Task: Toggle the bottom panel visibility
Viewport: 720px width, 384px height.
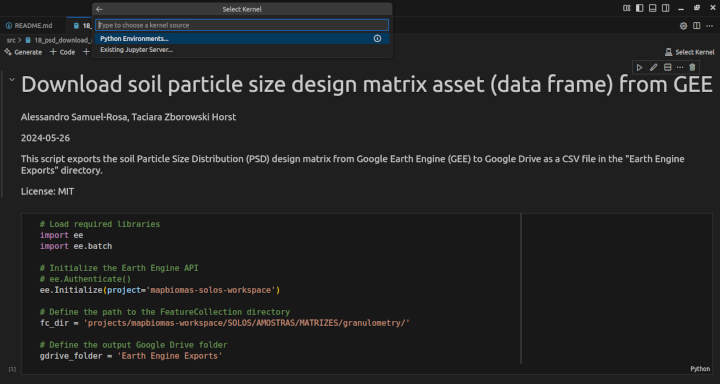Action: (x=652, y=8)
